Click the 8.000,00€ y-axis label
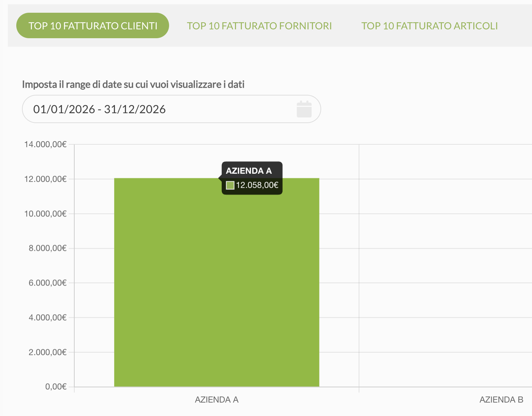The height and width of the screenshot is (416, 532). click(47, 248)
